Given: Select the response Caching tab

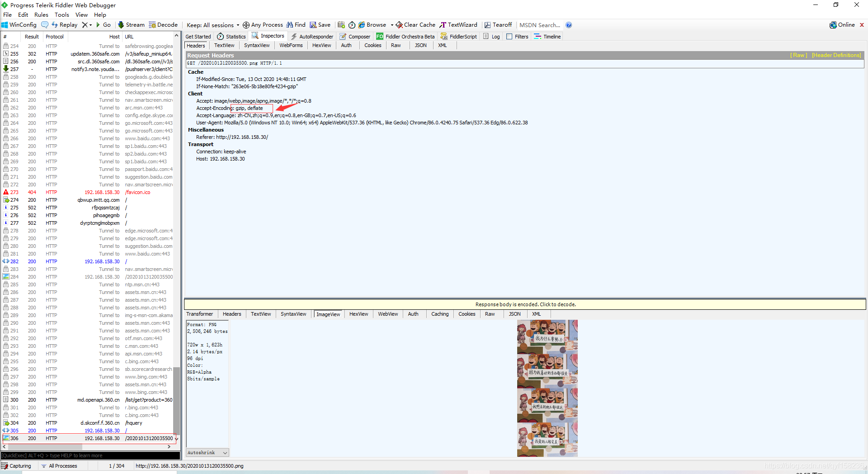Looking at the screenshot, I should [x=440, y=314].
